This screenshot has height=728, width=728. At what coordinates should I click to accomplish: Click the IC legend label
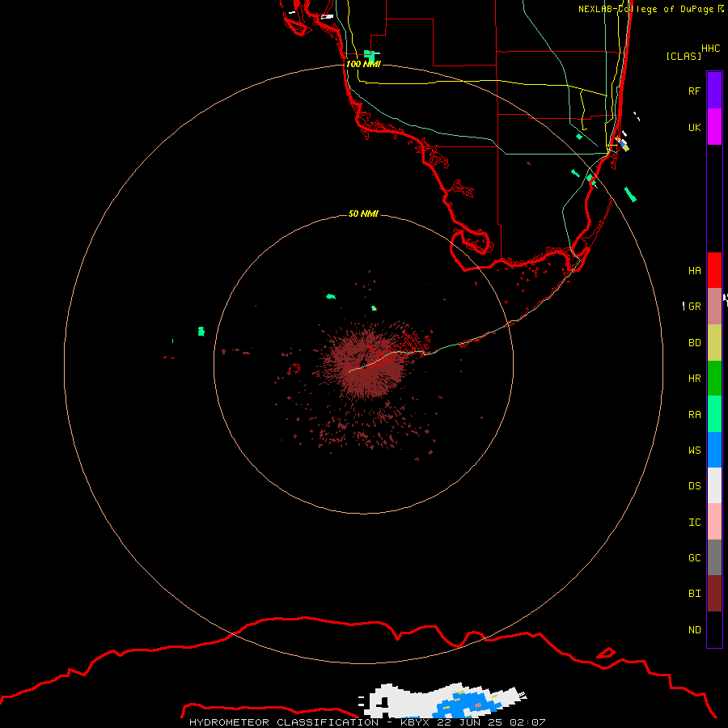click(695, 523)
